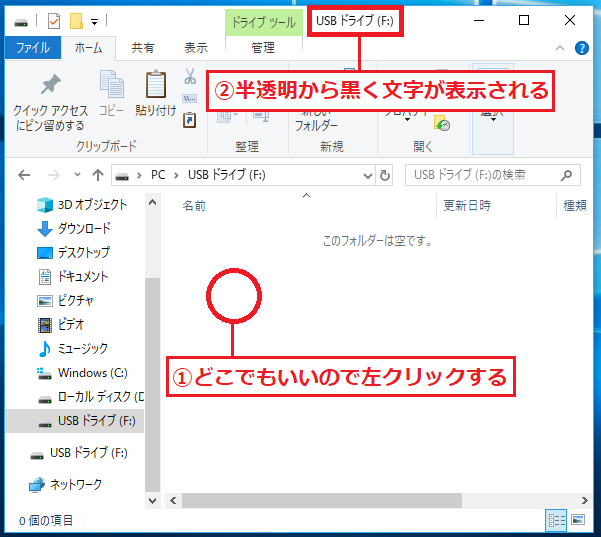Go back with the left arrow

pos(24,175)
